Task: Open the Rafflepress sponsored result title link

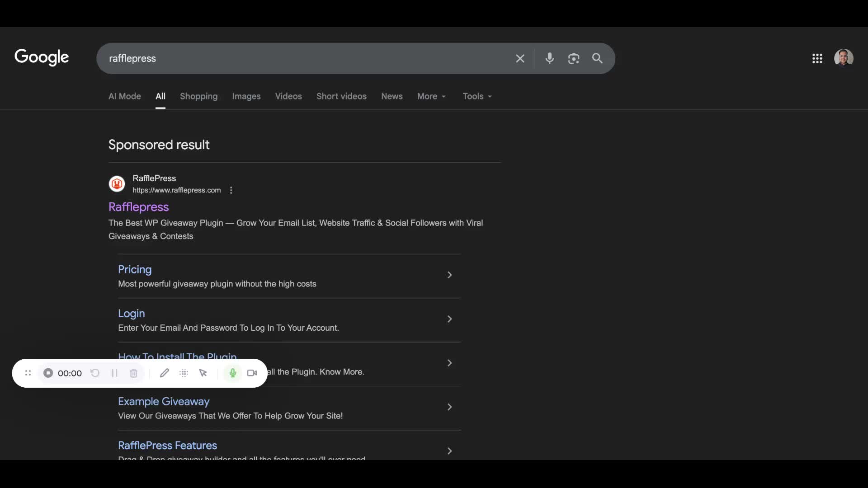Action: pos(138,206)
